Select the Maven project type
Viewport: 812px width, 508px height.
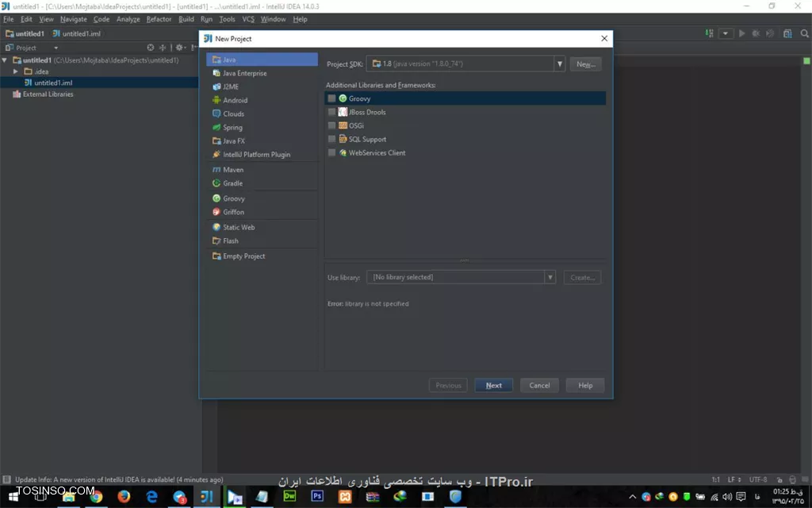[x=262, y=170]
